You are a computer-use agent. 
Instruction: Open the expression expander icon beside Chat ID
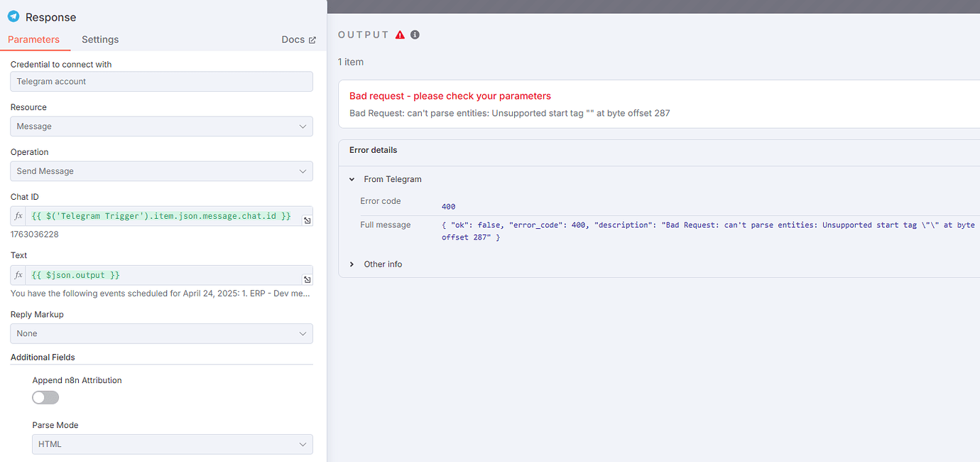(307, 220)
